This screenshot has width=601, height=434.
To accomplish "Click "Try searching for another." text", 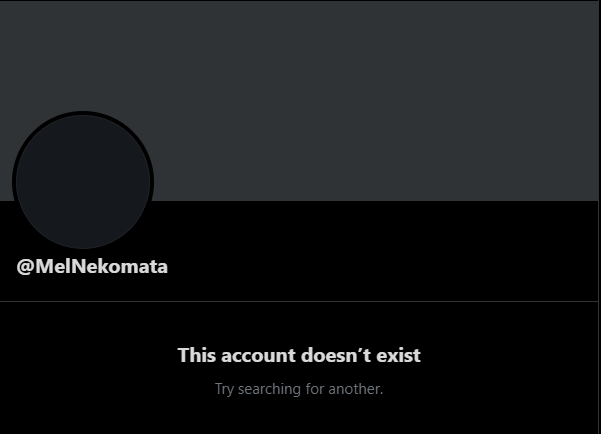I will [299, 389].
